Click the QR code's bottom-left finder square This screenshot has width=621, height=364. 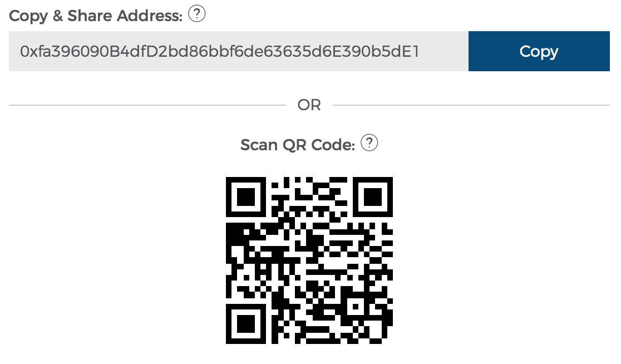point(245,324)
